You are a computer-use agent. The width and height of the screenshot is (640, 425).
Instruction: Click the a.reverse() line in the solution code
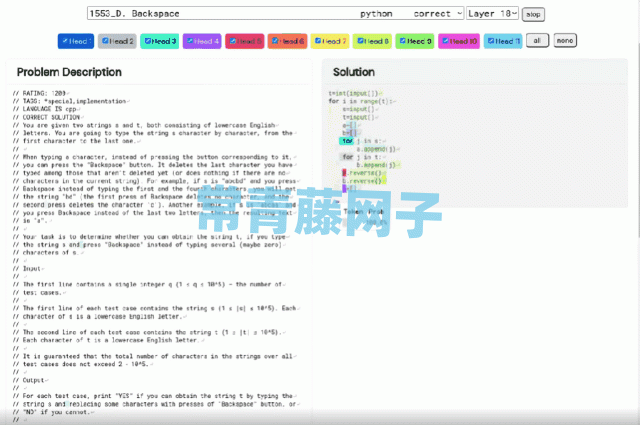(360, 172)
